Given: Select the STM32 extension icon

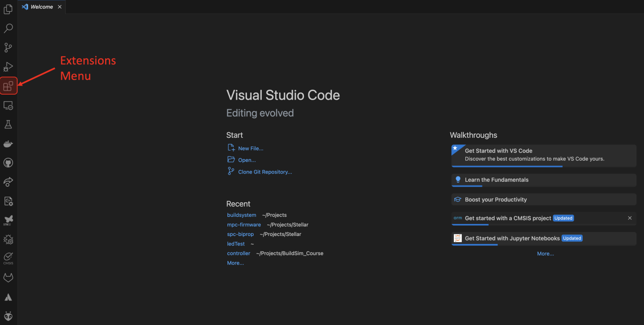Looking at the screenshot, I should point(8,220).
